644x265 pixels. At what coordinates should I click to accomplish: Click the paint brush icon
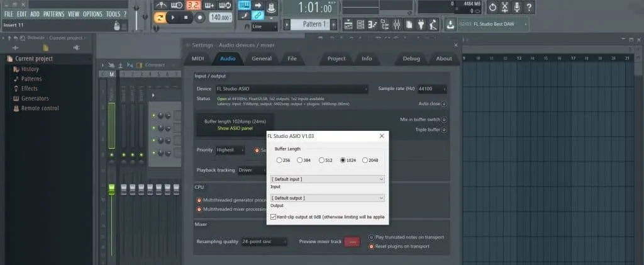[x=245, y=16]
